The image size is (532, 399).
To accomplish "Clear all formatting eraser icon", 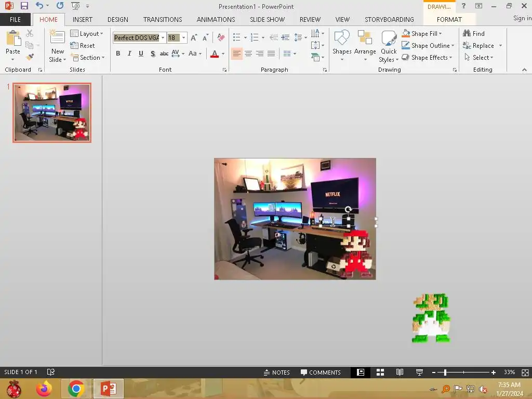I will [x=221, y=37].
